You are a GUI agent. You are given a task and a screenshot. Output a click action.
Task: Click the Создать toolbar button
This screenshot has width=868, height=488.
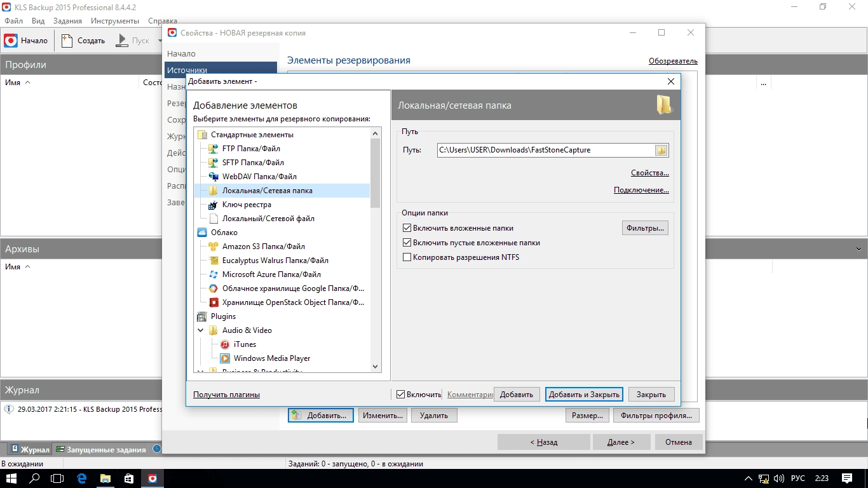point(83,41)
